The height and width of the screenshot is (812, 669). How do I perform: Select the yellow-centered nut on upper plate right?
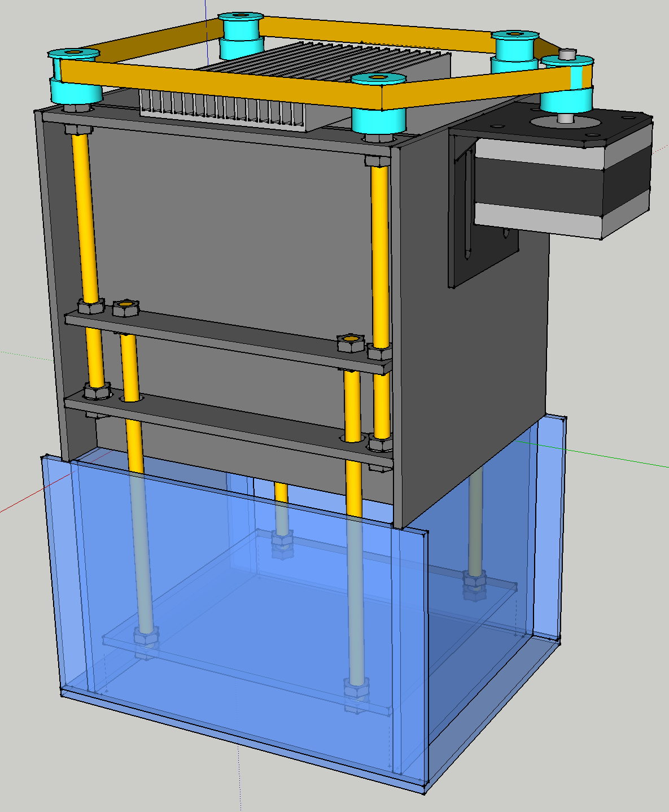point(351,342)
